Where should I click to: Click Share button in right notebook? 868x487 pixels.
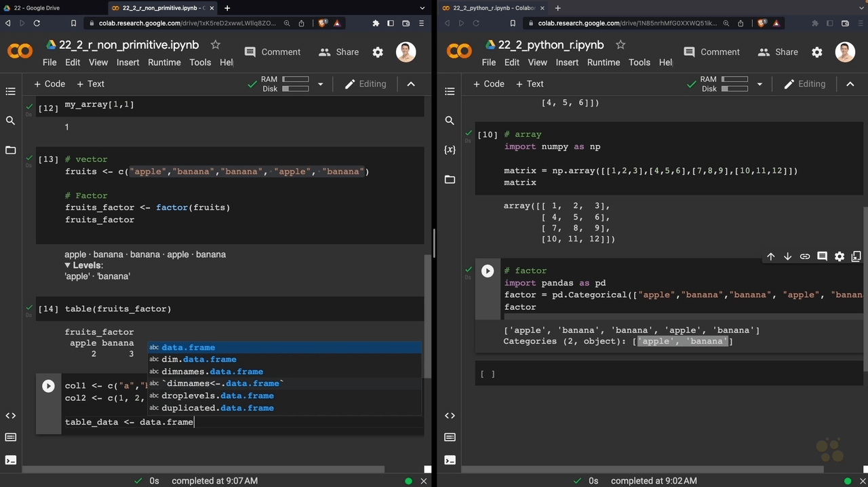(x=778, y=52)
